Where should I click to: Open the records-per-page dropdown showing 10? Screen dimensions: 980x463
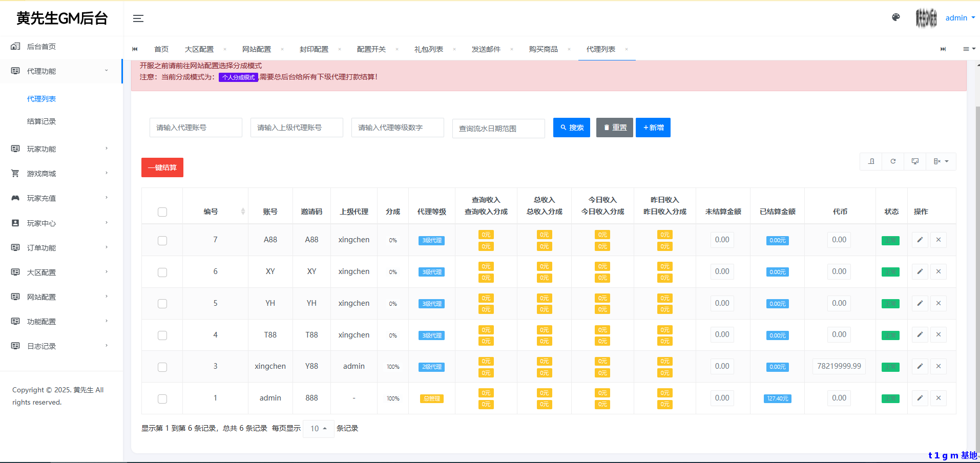(318, 429)
